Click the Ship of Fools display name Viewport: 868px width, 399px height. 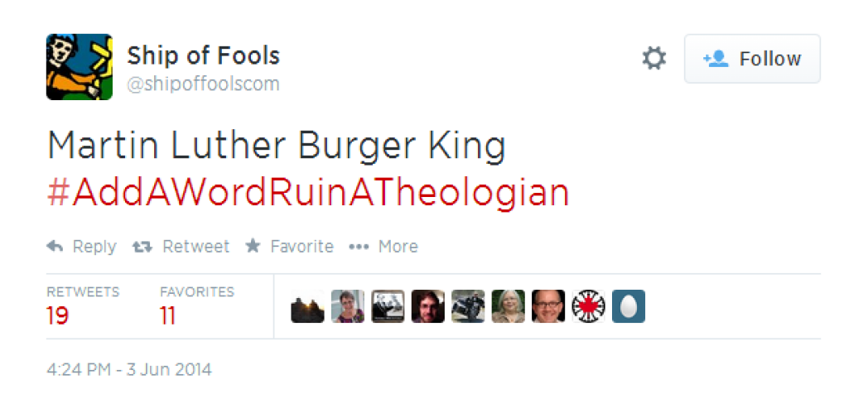[203, 55]
